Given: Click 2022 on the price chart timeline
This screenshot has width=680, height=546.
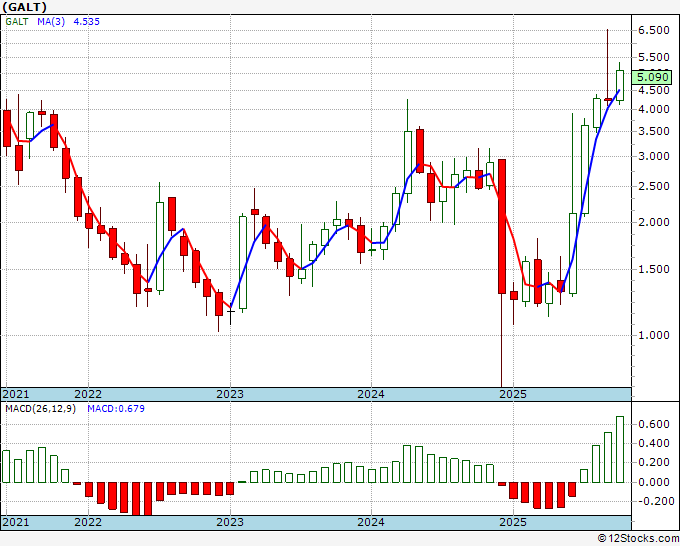Looking at the screenshot, I should [88, 394].
